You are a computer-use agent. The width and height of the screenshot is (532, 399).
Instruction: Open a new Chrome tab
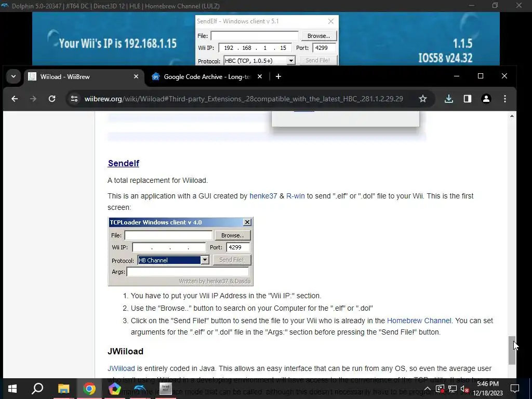click(x=278, y=77)
